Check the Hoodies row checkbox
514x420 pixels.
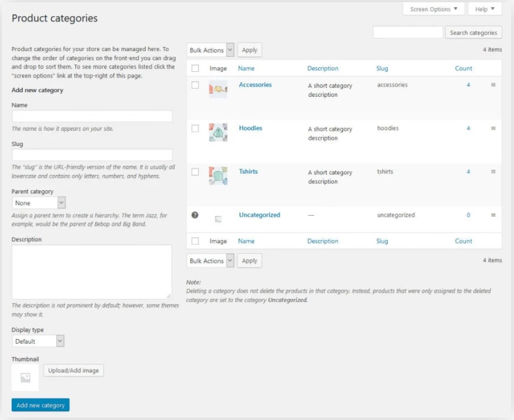click(x=195, y=128)
